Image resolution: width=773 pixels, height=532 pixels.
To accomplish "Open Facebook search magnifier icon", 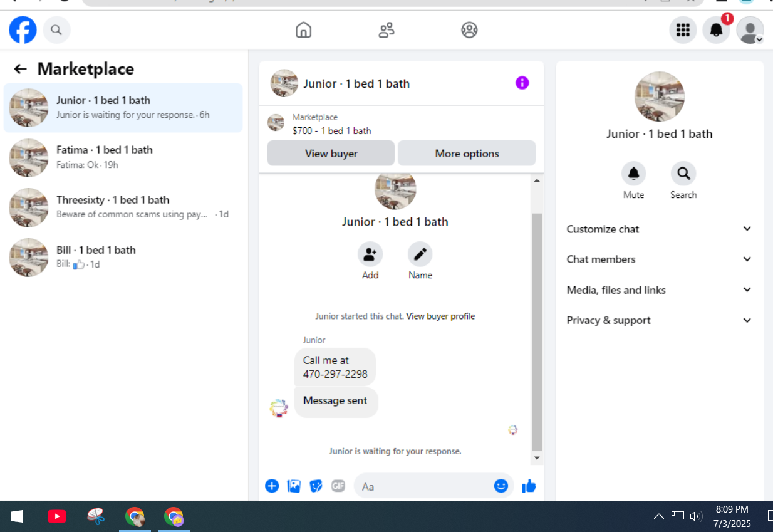I will point(56,30).
